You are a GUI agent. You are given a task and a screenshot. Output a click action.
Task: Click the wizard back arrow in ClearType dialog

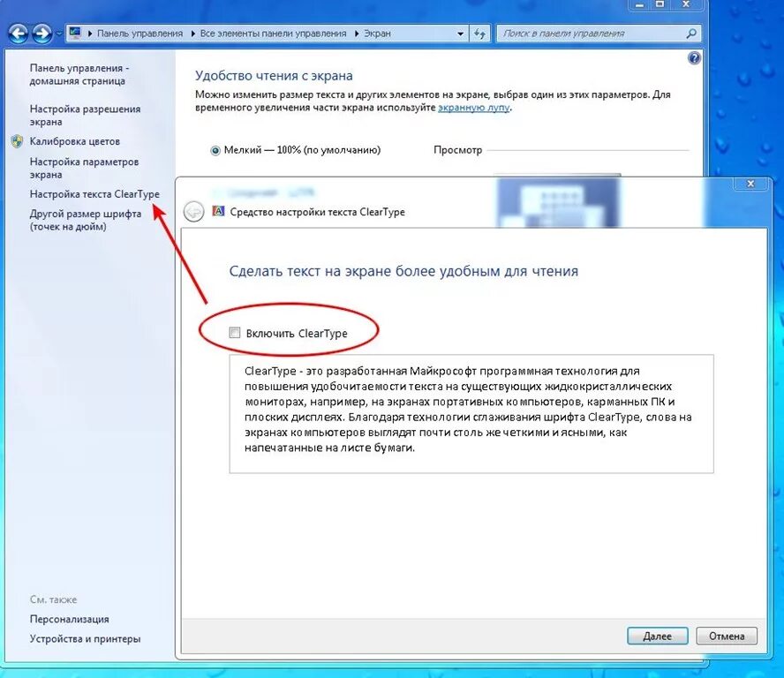[193, 212]
